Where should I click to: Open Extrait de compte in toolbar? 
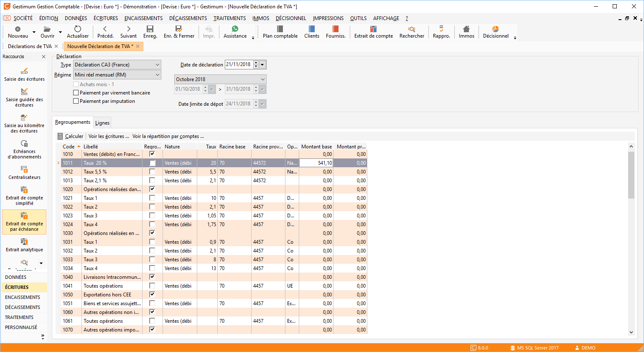coord(373,29)
